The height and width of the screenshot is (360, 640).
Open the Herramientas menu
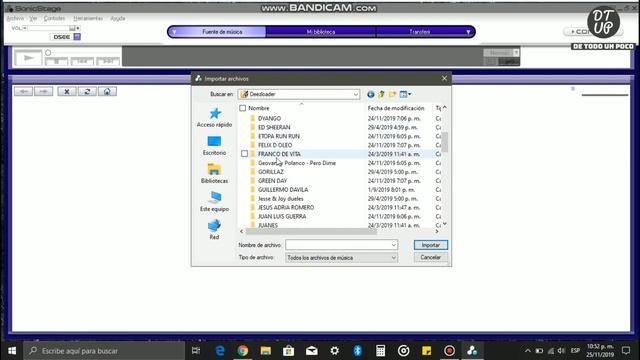[88, 18]
